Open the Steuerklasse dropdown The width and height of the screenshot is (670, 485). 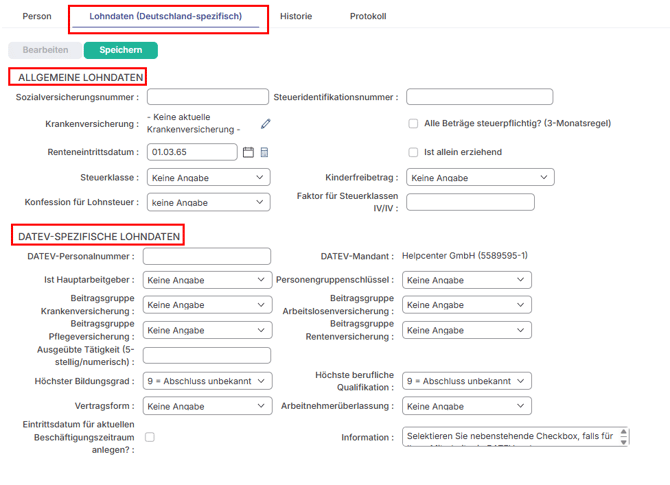pos(208,177)
